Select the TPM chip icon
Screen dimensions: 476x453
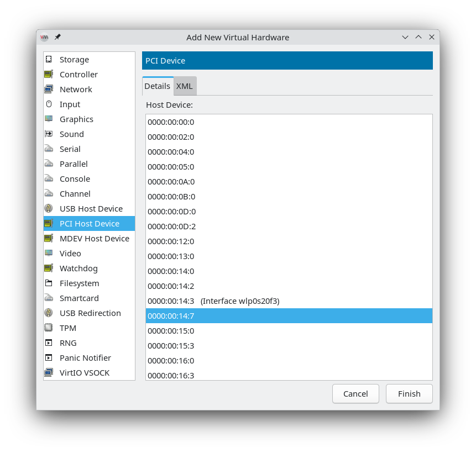pyautogui.click(x=49, y=328)
